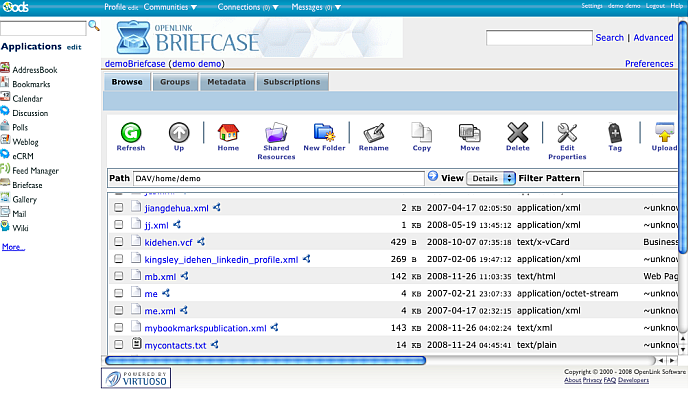The image size is (700, 402).
Task: Switch to the Groups tab
Action: pyautogui.click(x=175, y=82)
